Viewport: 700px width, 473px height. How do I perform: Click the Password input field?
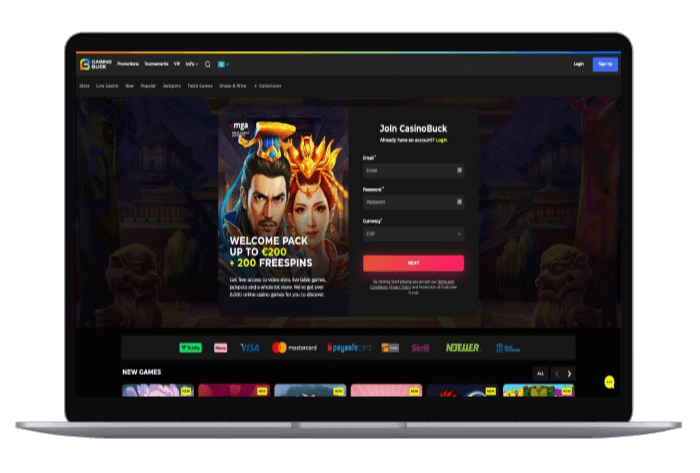(x=413, y=202)
